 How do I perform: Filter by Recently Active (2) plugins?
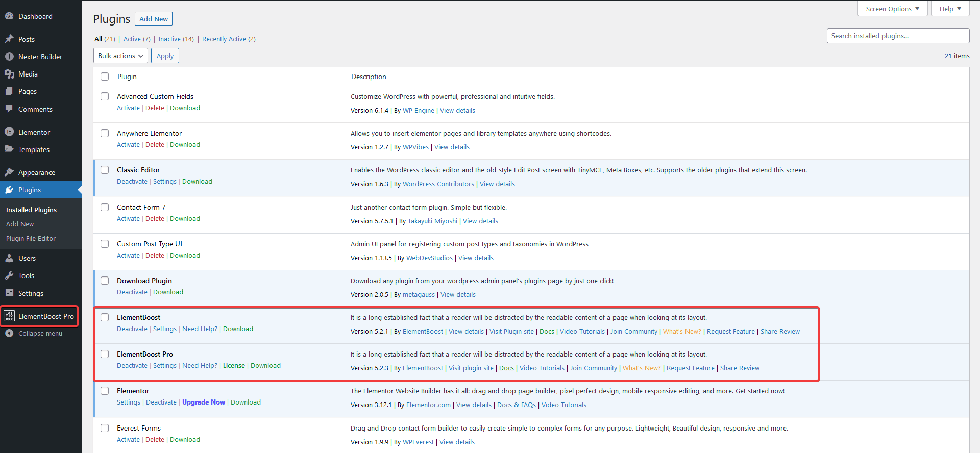tap(229, 39)
